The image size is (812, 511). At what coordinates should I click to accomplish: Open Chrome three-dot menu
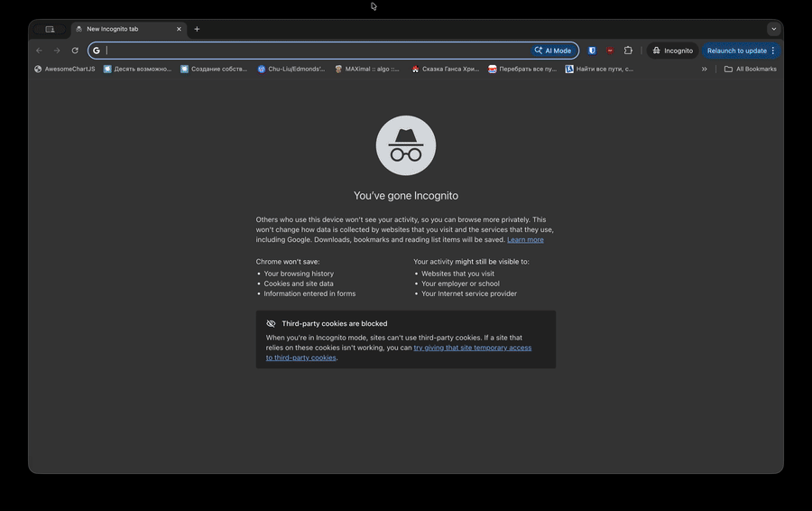pos(773,51)
